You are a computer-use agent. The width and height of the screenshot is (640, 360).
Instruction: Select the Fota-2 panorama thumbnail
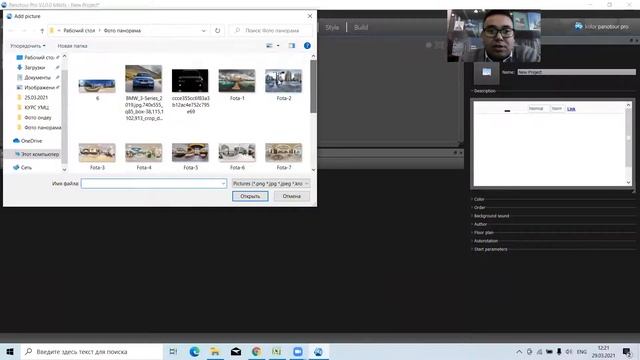tap(284, 81)
